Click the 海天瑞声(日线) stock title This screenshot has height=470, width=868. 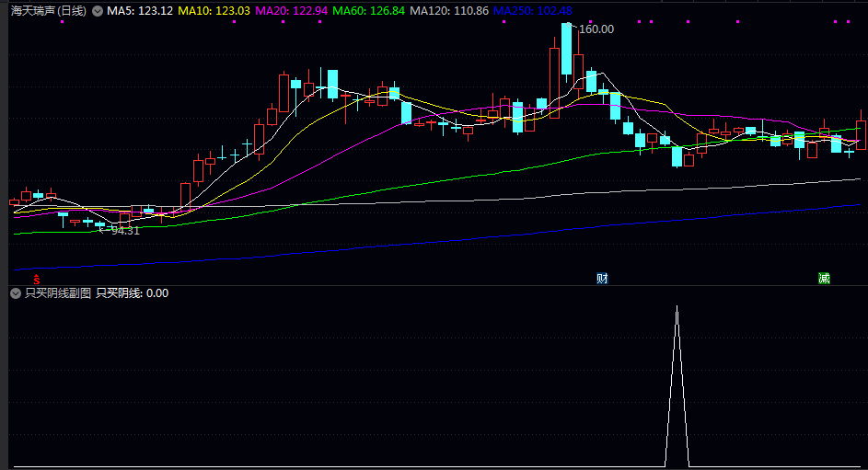pyautogui.click(x=49, y=11)
